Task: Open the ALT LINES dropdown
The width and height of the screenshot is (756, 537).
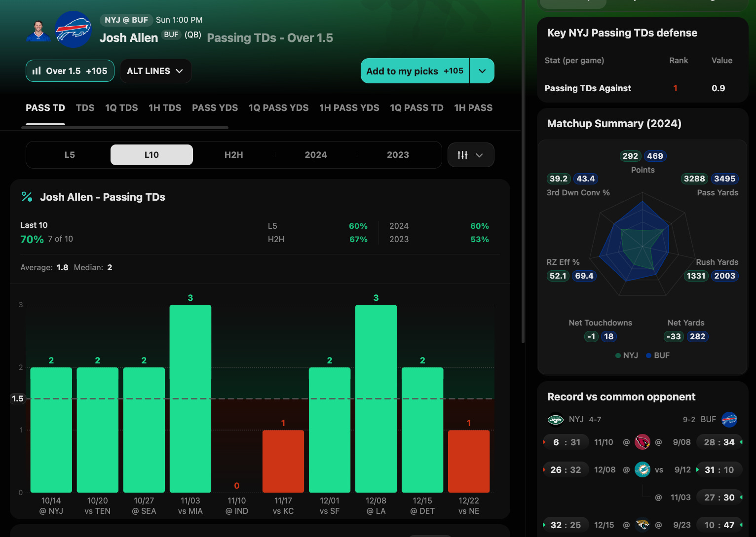Action: 155,71
